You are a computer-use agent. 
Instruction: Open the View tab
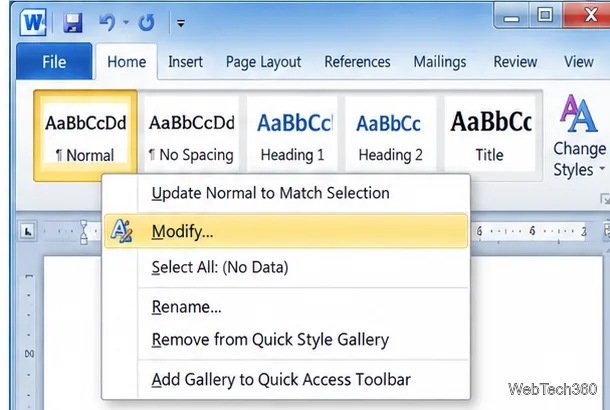[x=578, y=62]
